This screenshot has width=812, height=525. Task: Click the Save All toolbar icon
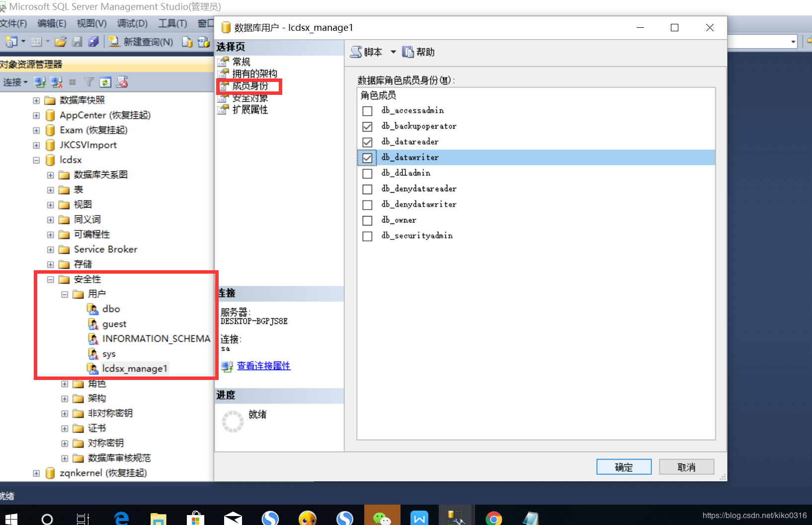[x=93, y=42]
